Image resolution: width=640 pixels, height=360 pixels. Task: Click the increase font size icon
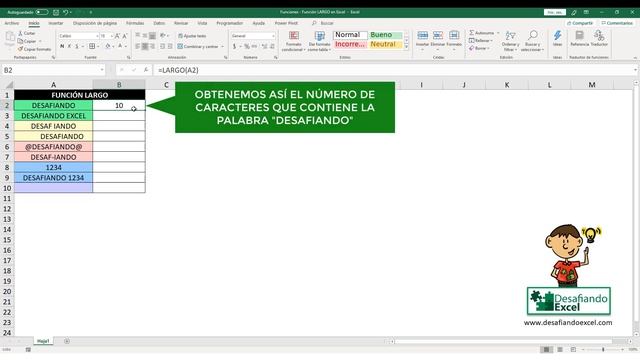(x=118, y=36)
